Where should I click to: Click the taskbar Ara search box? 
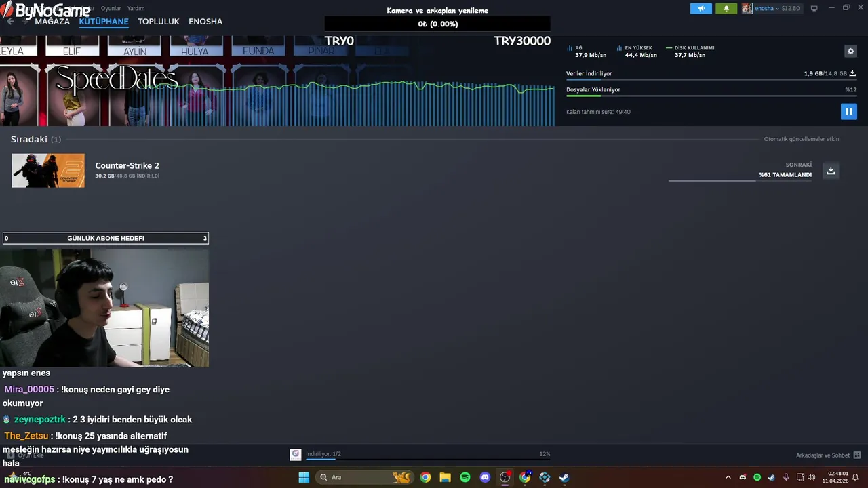coord(365,477)
